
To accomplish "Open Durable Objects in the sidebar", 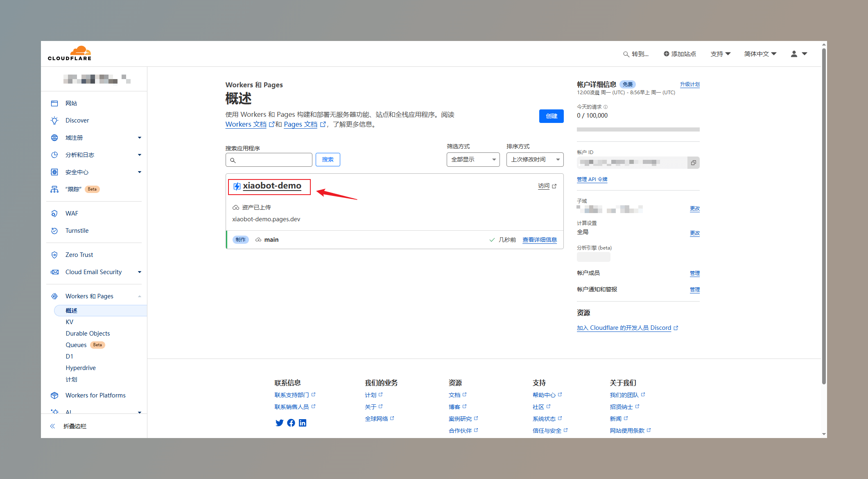I will click(x=88, y=334).
